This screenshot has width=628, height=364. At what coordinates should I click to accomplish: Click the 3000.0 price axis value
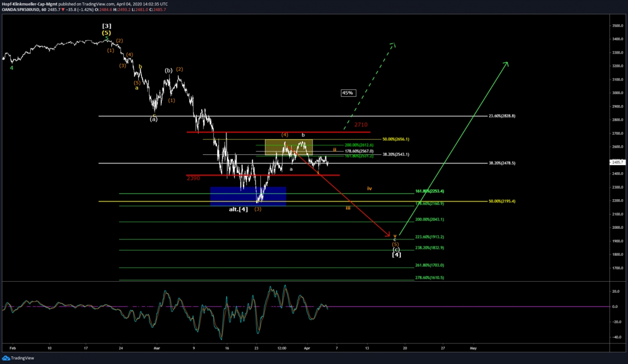(x=618, y=93)
